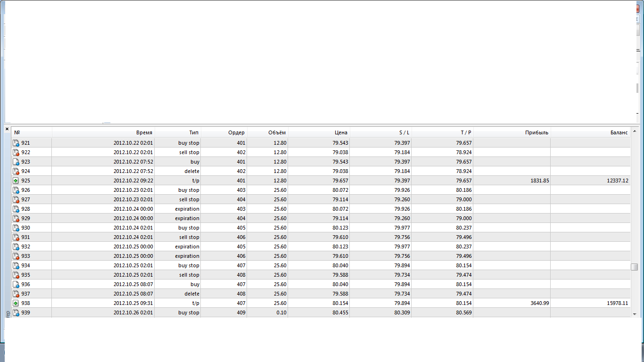The width and height of the screenshot is (644, 362).
Task: Click the expiration icon in row 933
Action: pos(16,256)
